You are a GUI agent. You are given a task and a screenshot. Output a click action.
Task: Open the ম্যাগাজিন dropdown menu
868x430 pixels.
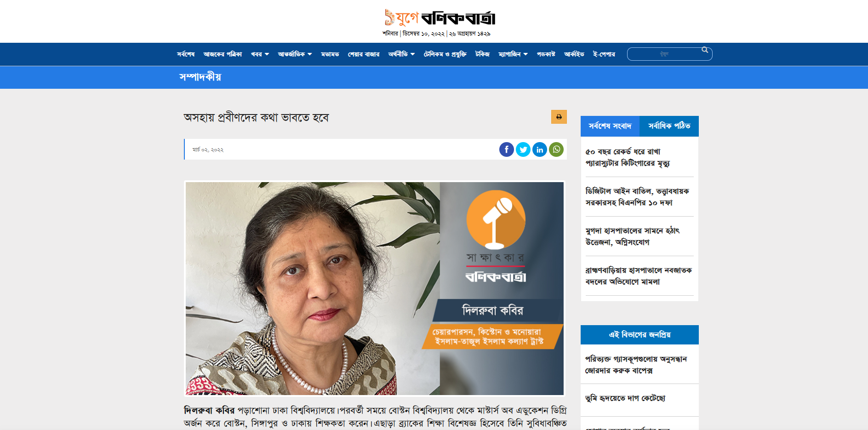pos(513,54)
